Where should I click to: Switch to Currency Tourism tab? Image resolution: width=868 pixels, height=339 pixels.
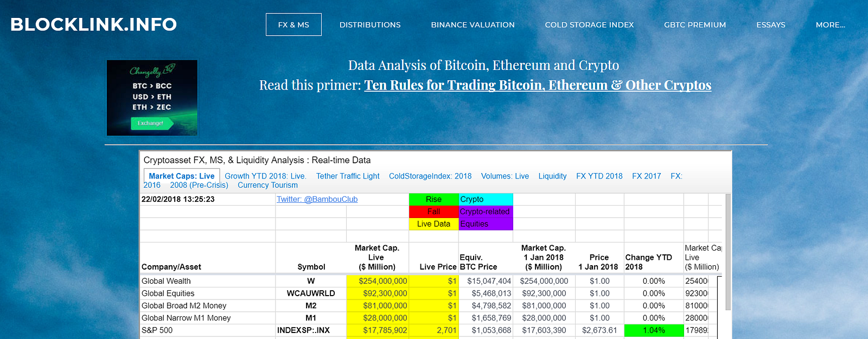click(267, 185)
